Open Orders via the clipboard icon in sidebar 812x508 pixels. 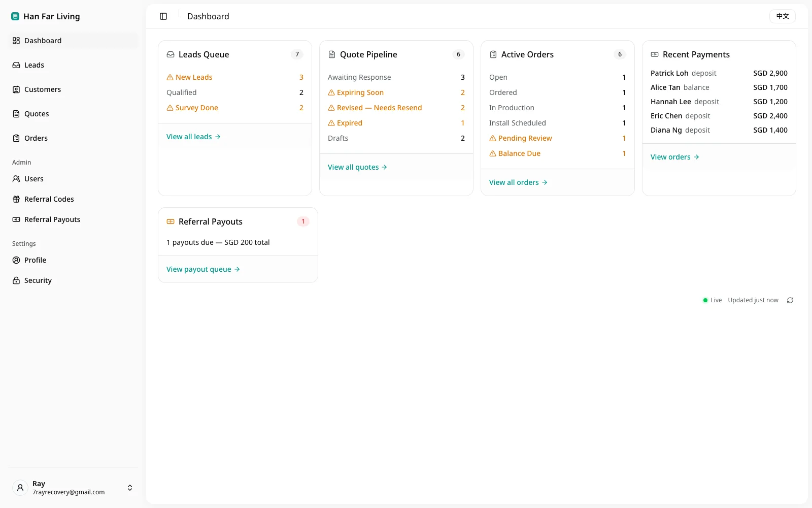coord(16,138)
